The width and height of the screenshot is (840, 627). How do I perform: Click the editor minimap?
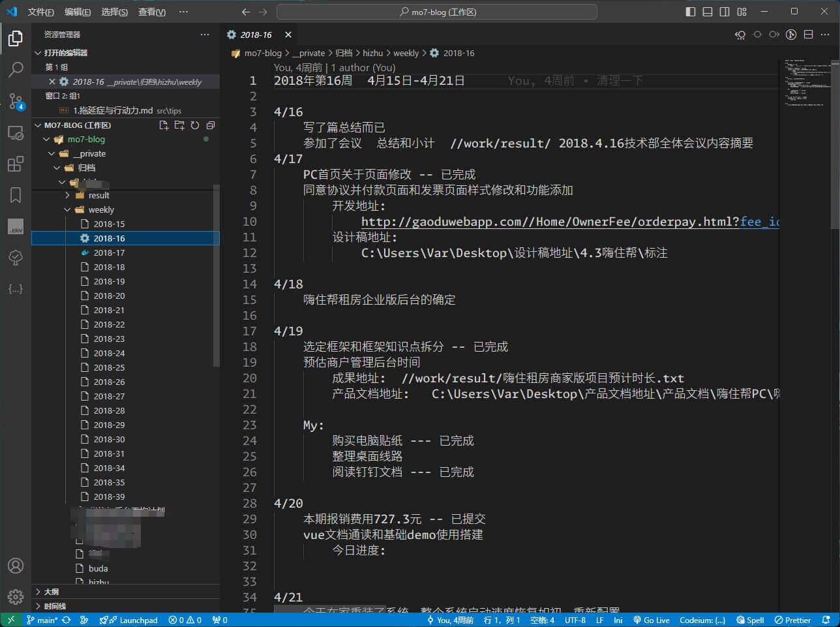pos(807,85)
